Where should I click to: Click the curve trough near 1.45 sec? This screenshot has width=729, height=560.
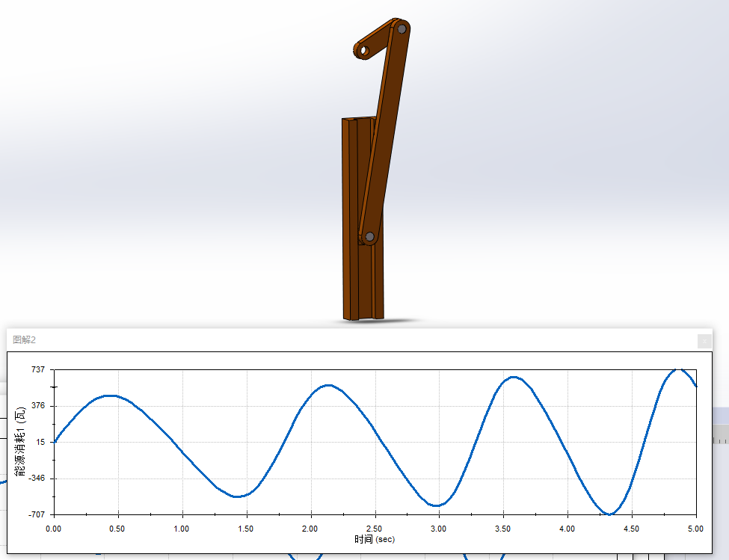click(x=238, y=496)
